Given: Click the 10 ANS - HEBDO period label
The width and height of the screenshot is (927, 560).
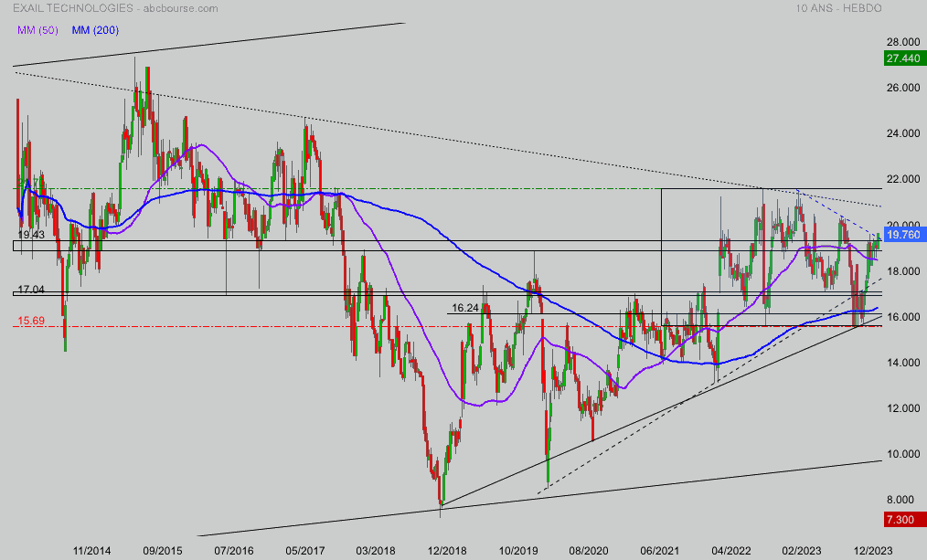Looking at the screenshot, I should click(x=838, y=8).
